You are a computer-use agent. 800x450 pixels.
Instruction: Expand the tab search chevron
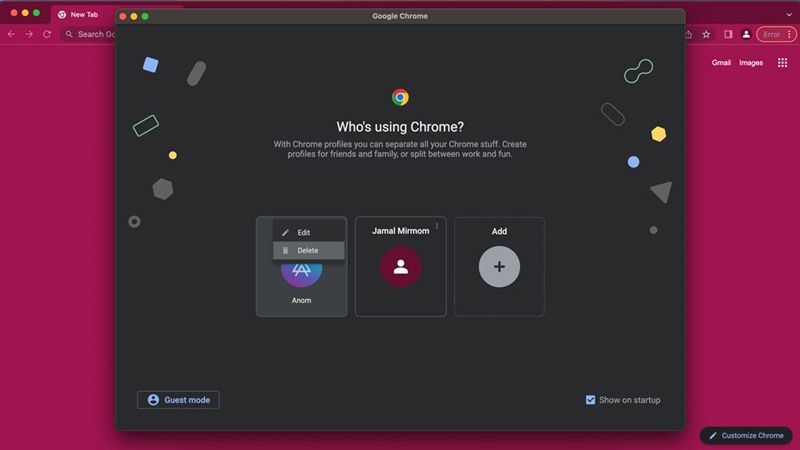point(789,14)
